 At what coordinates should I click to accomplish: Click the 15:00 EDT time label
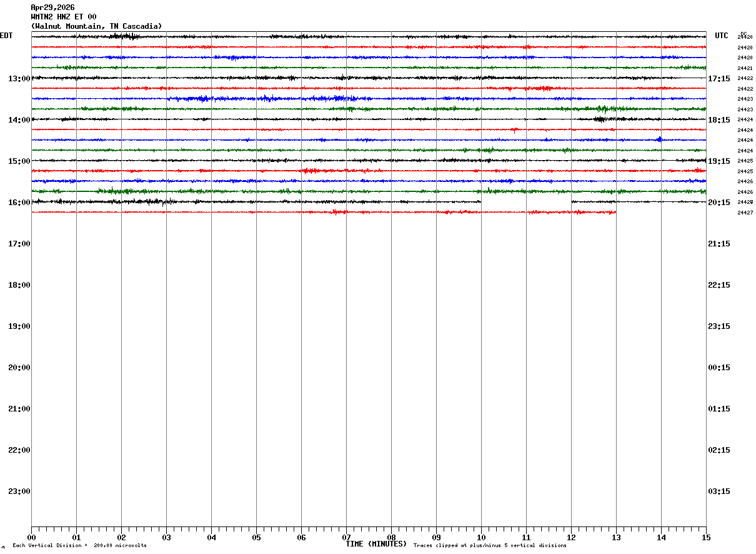click(x=19, y=161)
